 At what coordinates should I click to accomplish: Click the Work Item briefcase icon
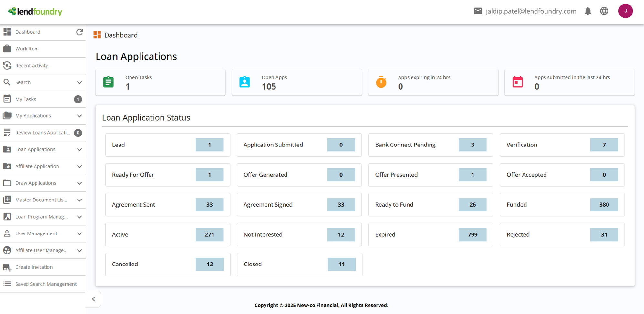pyautogui.click(x=7, y=49)
